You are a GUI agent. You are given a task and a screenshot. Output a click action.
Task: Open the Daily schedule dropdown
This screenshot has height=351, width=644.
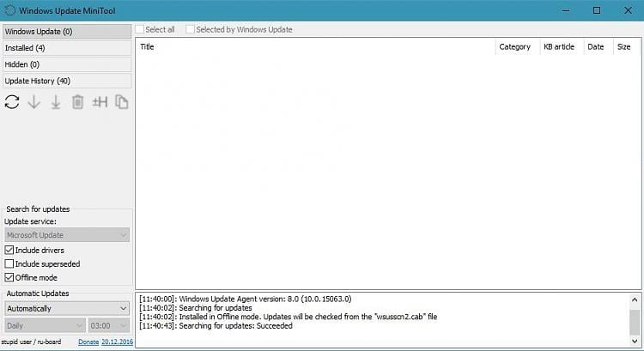pos(46,325)
